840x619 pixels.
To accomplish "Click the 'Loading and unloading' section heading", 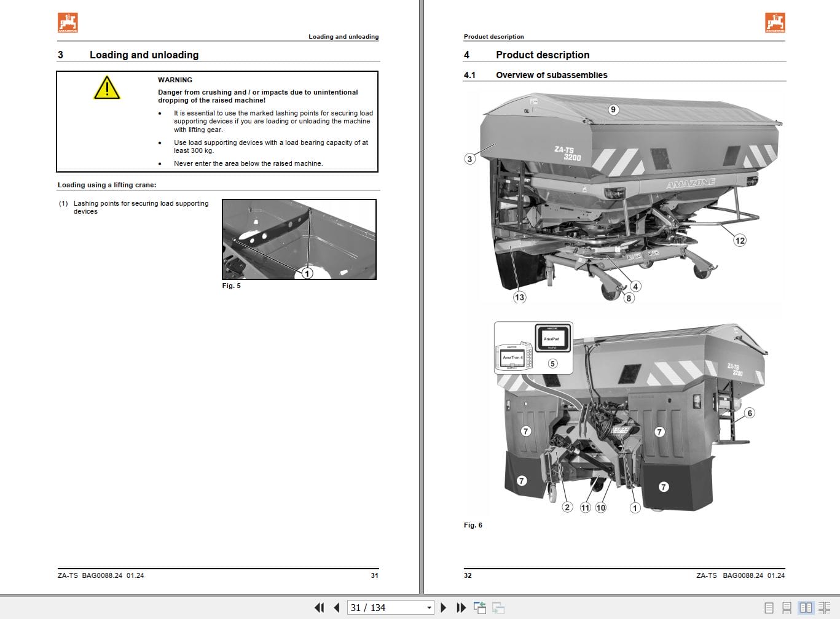I will tap(144, 55).
